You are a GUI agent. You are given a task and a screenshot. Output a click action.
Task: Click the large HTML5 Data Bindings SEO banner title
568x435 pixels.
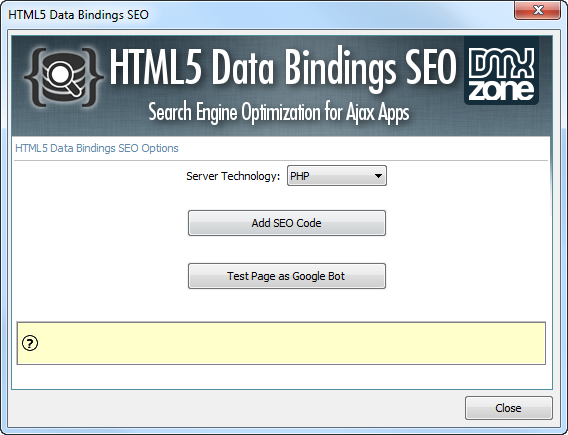[283, 69]
